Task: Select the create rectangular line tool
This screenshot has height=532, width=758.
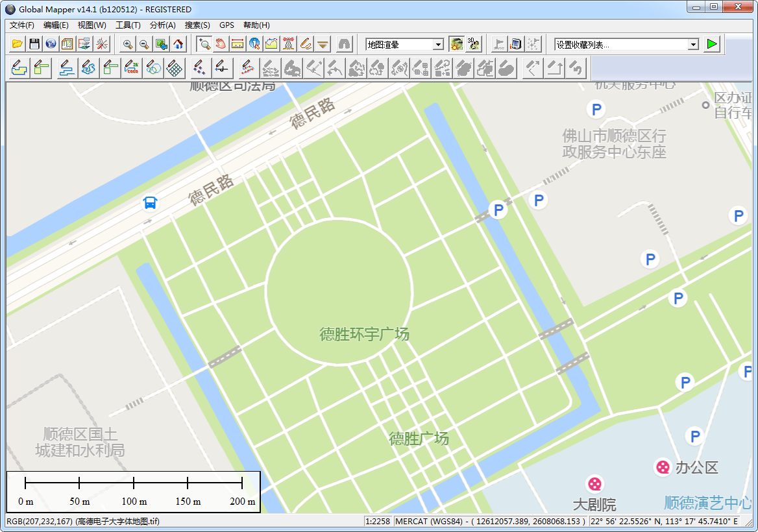Action: [110, 67]
